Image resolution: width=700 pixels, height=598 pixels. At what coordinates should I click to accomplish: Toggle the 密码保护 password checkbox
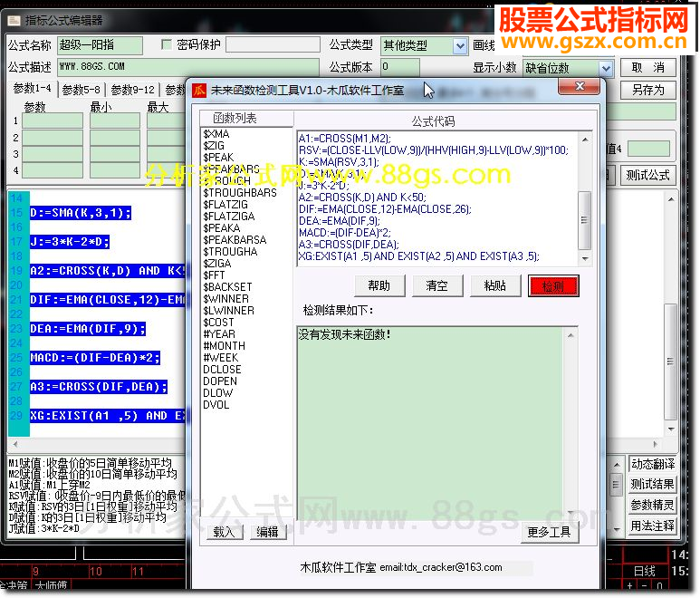[x=167, y=44]
